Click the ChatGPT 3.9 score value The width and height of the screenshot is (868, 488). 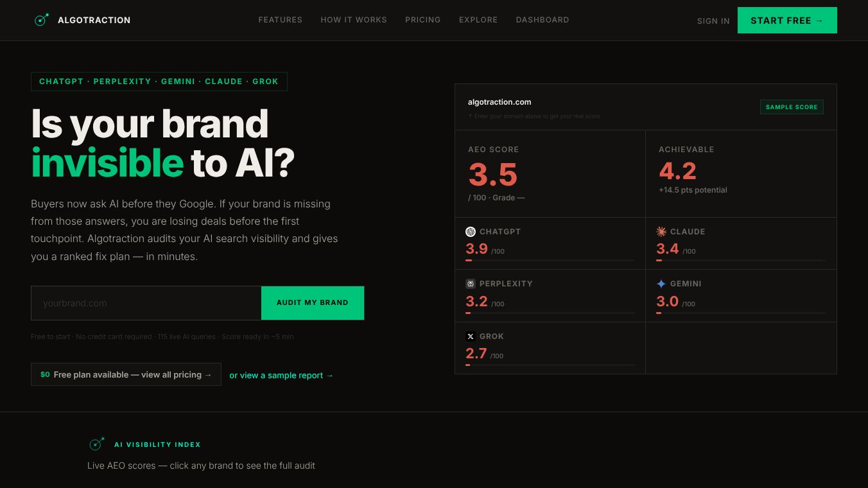(476, 249)
